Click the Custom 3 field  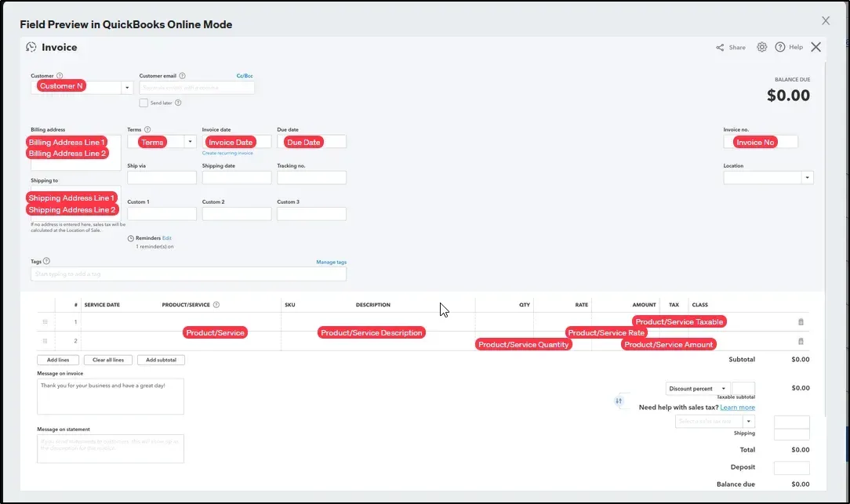point(312,214)
